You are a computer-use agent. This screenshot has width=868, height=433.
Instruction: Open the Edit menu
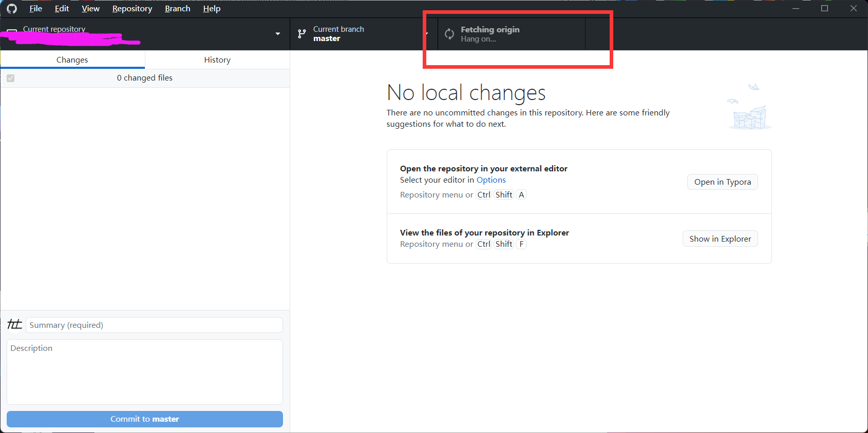tap(62, 9)
